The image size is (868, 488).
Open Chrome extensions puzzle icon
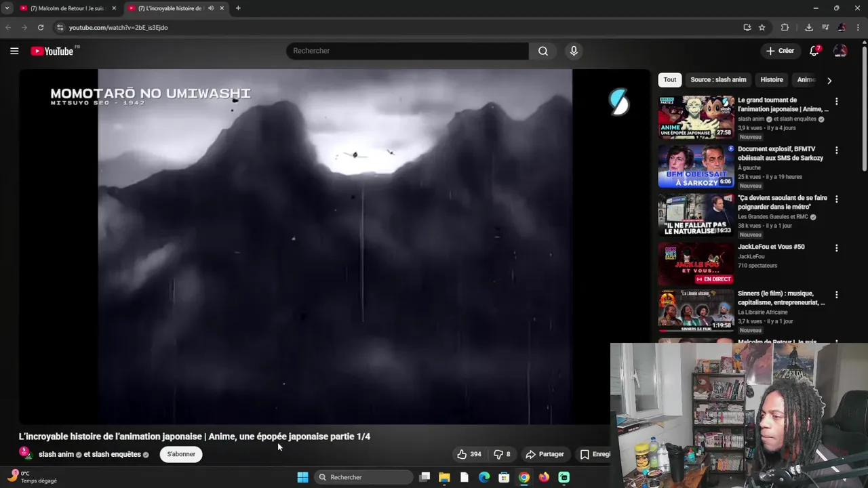point(785,27)
